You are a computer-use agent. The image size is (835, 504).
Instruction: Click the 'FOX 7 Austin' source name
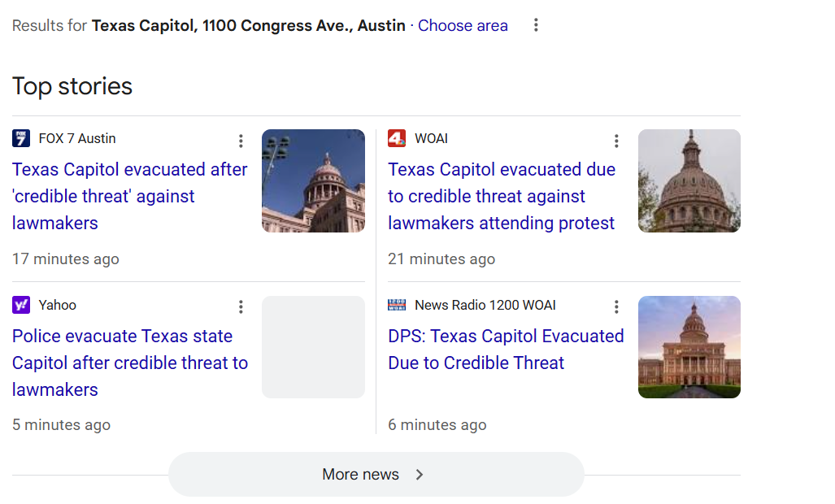(x=77, y=138)
